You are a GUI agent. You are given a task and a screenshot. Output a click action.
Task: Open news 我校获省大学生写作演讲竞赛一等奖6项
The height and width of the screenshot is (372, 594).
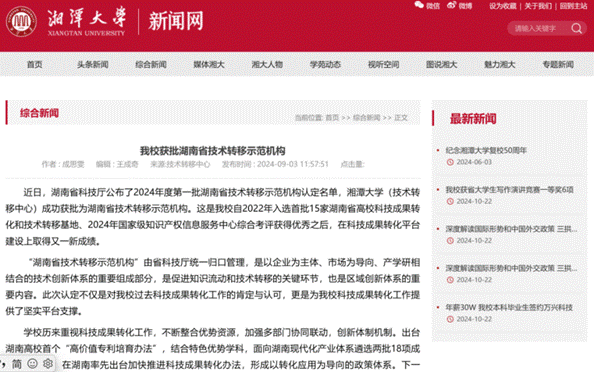[x=509, y=190]
